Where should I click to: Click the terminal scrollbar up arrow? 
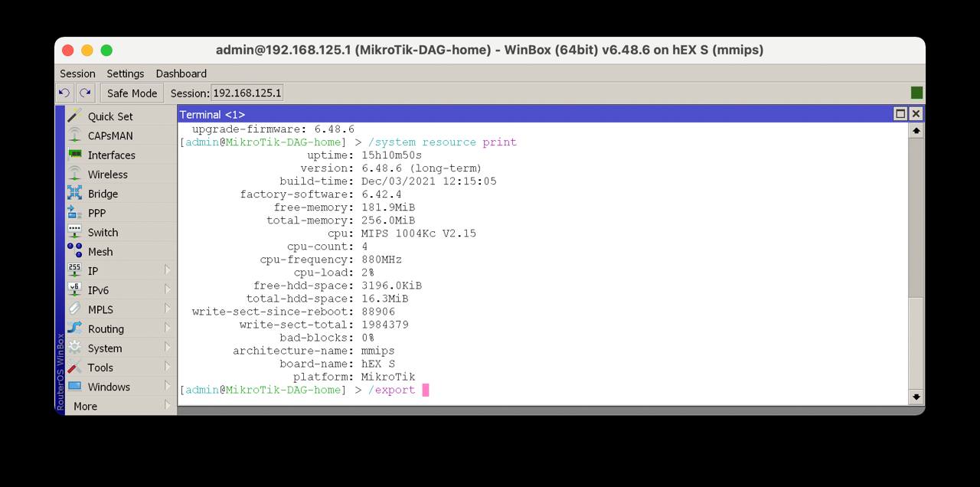916,130
